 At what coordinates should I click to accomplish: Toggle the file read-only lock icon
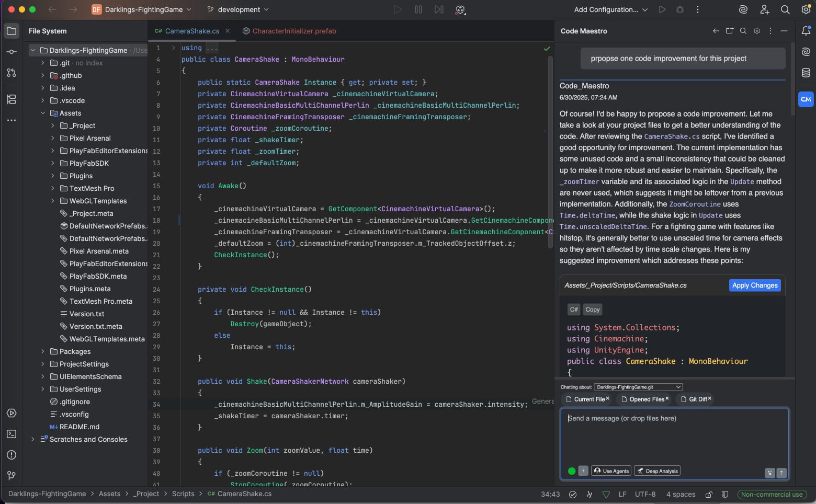(x=709, y=494)
